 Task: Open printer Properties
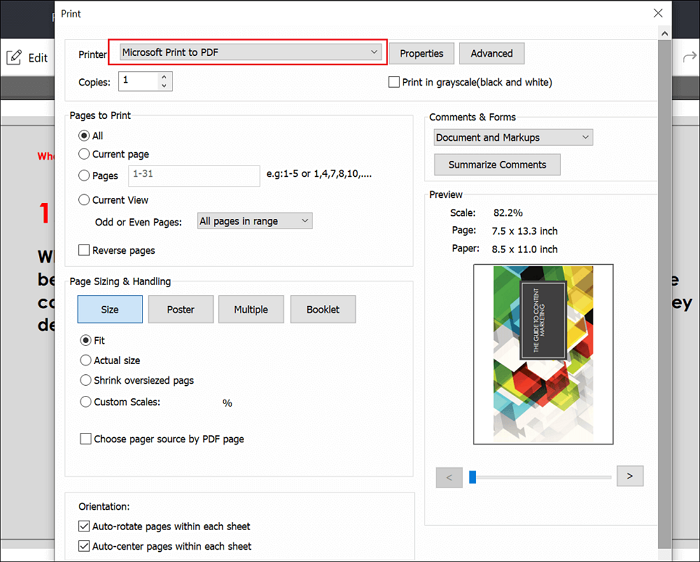point(421,54)
